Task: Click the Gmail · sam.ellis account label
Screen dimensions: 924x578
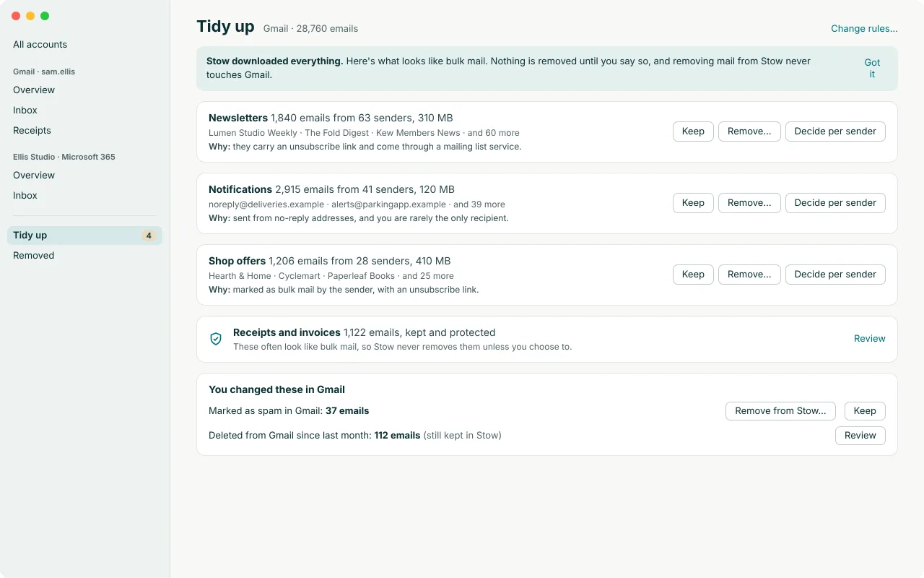Action: pyautogui.click(x=44, y=72)
